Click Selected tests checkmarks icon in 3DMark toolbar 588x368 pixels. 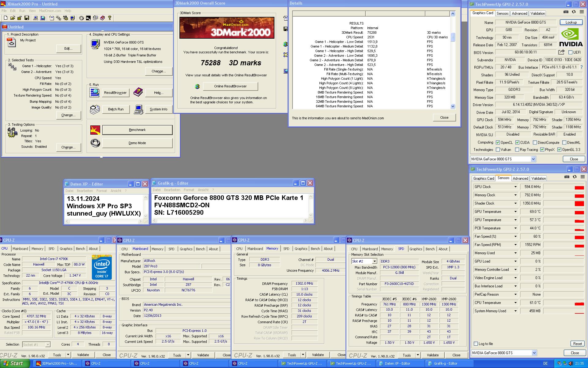[58, 18]
